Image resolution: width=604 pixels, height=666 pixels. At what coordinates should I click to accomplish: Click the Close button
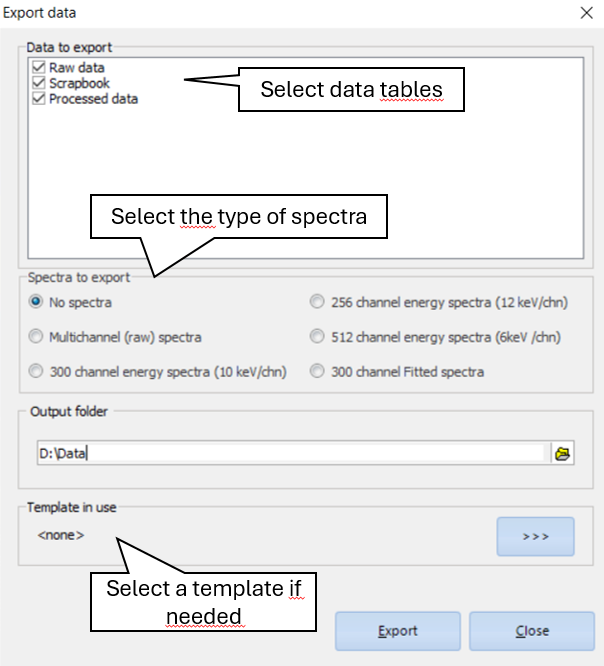532,631
